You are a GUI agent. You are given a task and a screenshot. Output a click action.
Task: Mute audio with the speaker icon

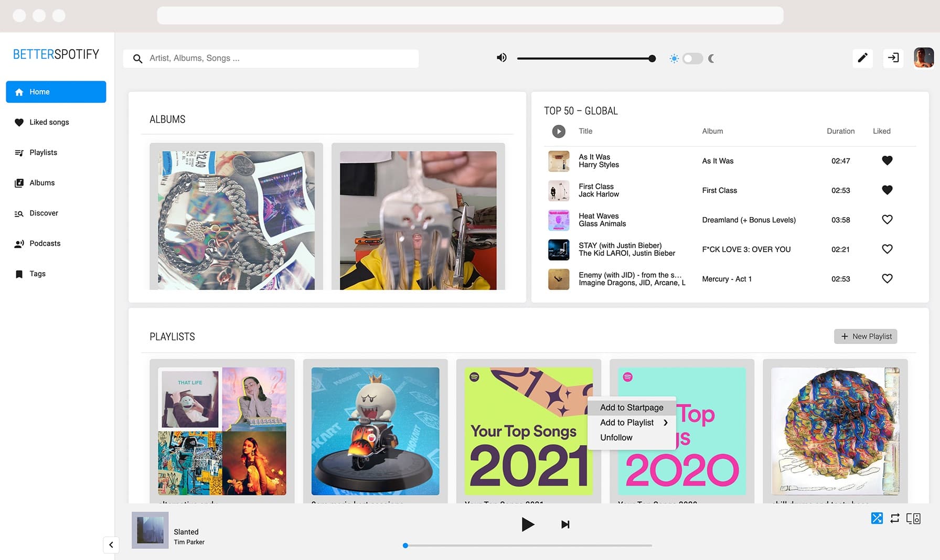pos(501,58)
